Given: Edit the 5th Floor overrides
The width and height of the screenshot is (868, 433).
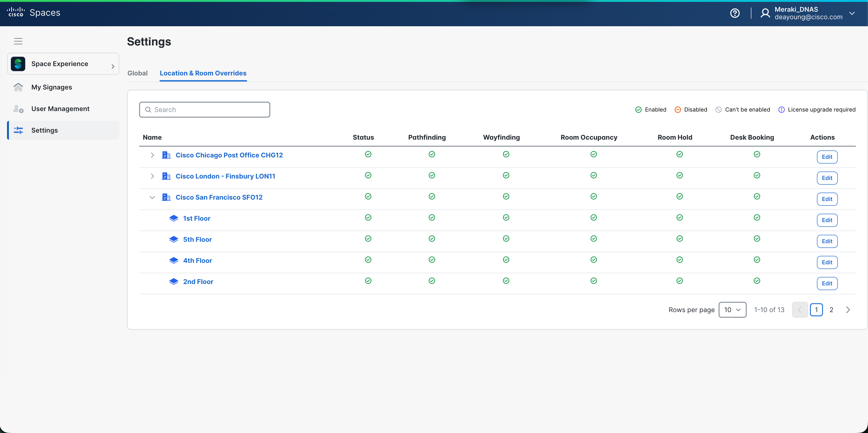Looking at the screenshot, I should point(827,241).
